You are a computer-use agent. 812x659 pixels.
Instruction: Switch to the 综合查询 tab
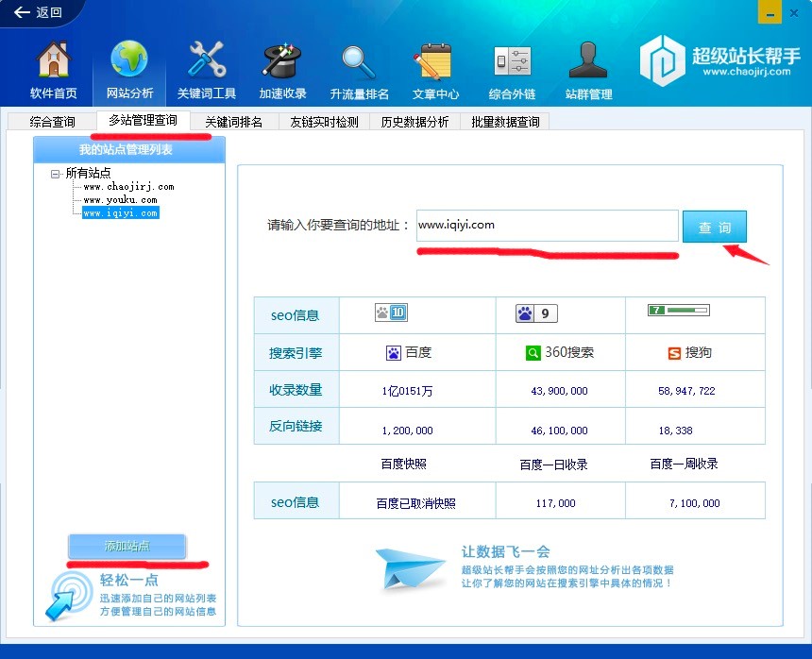point(52,122)
